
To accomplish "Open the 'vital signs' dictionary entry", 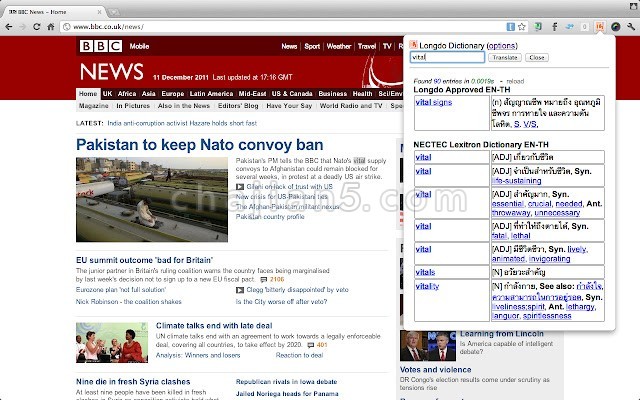I will (433, 102).
